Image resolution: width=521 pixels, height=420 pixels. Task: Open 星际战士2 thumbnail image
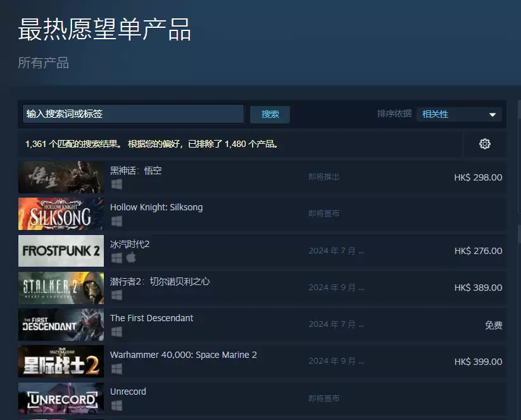[x=61, y=362]
